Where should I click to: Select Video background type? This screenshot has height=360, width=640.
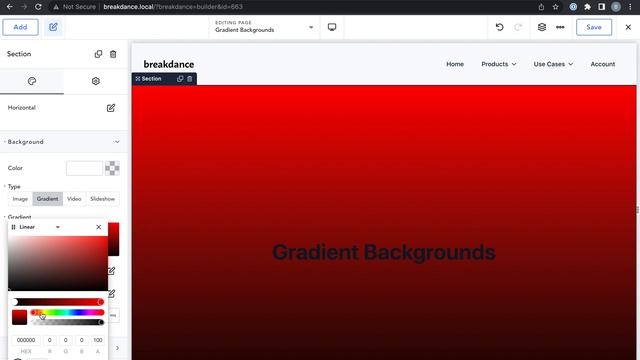[74, 199]
